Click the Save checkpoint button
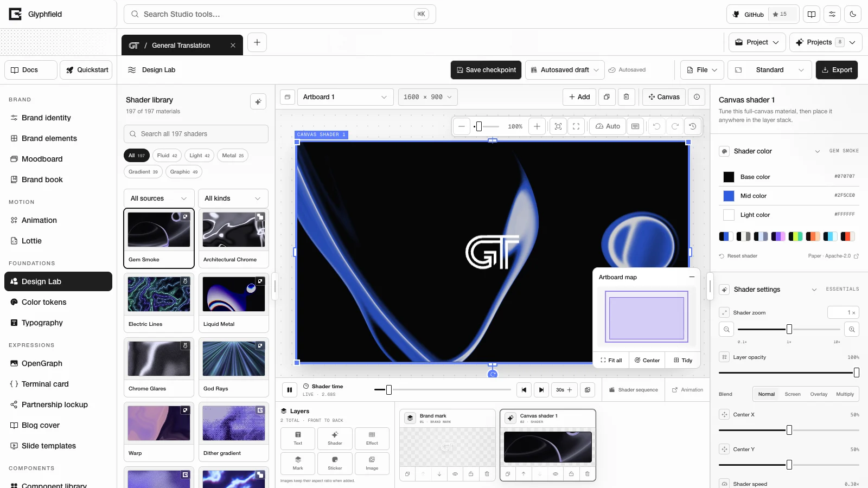 point(486,70)
